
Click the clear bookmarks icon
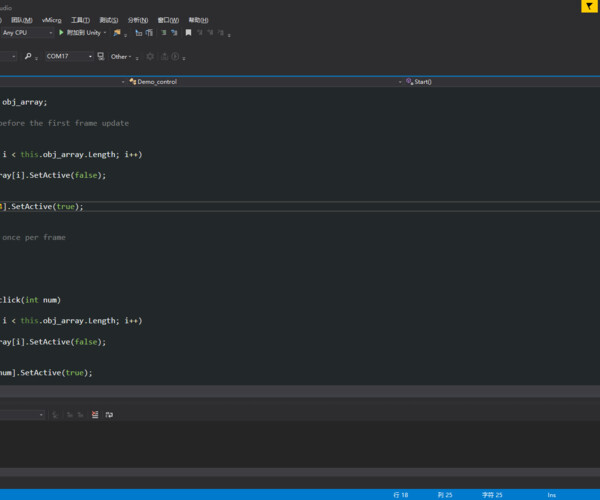coord(220,33)
